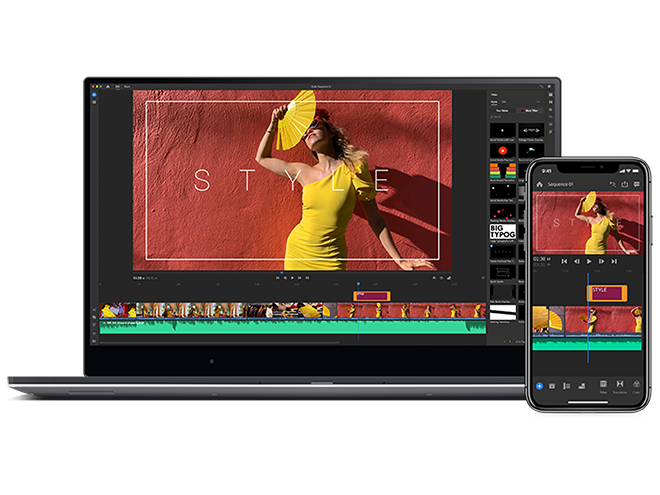Tap the Share export icon on phone
This screenshot has height=495, width=660.
[x=624, y=185]
